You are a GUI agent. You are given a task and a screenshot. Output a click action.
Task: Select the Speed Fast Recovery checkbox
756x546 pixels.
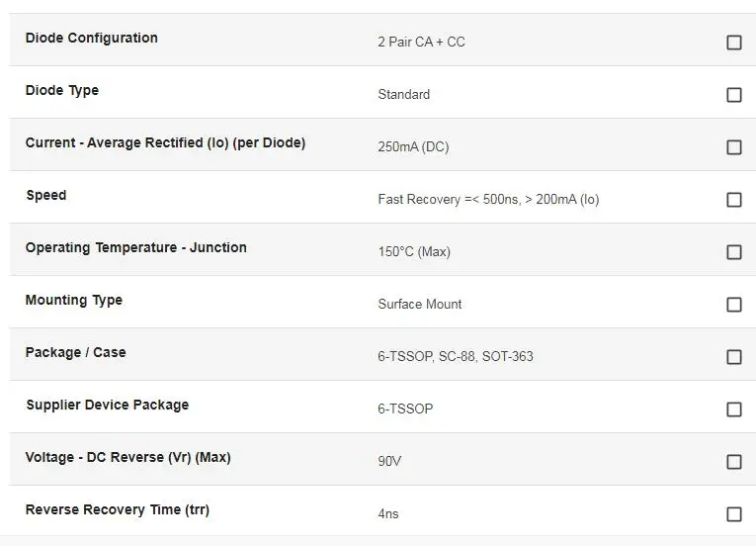(734, 200)
